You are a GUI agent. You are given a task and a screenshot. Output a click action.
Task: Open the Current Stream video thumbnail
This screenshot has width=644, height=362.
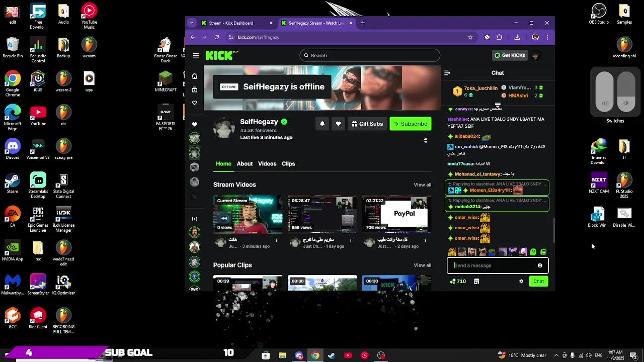click(x=248, y=214)
